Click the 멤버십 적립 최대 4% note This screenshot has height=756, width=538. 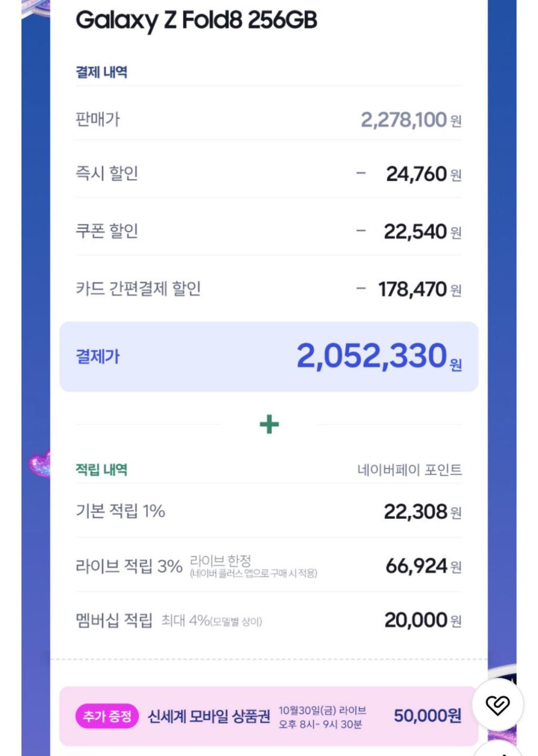(x=211, y=621)
